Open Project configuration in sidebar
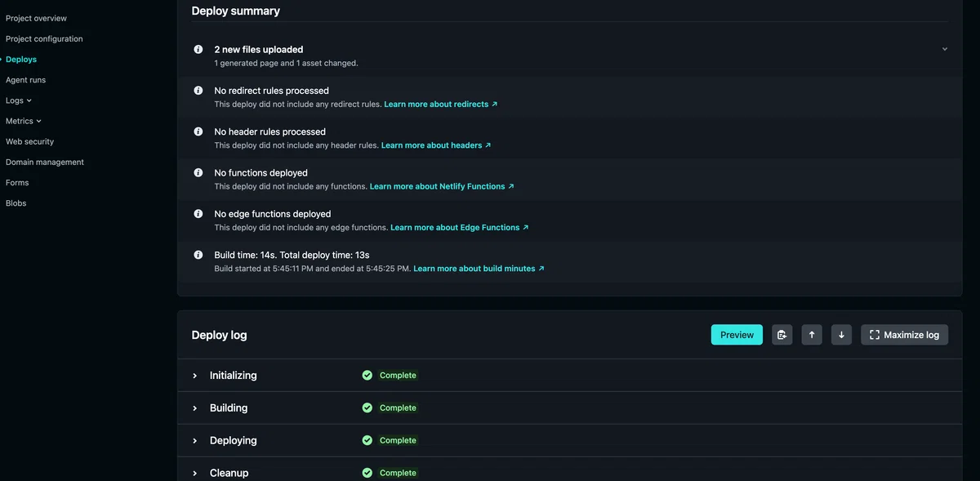 (44, 38)
